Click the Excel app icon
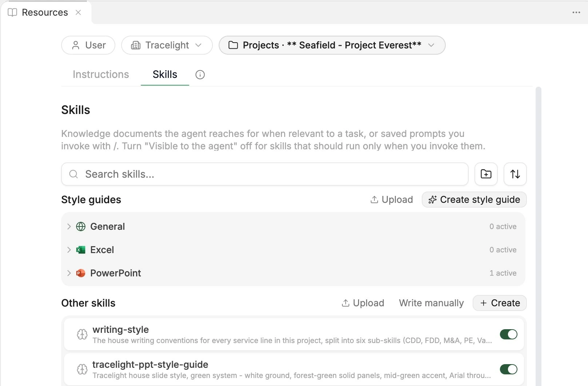 [x=81, y=250]
